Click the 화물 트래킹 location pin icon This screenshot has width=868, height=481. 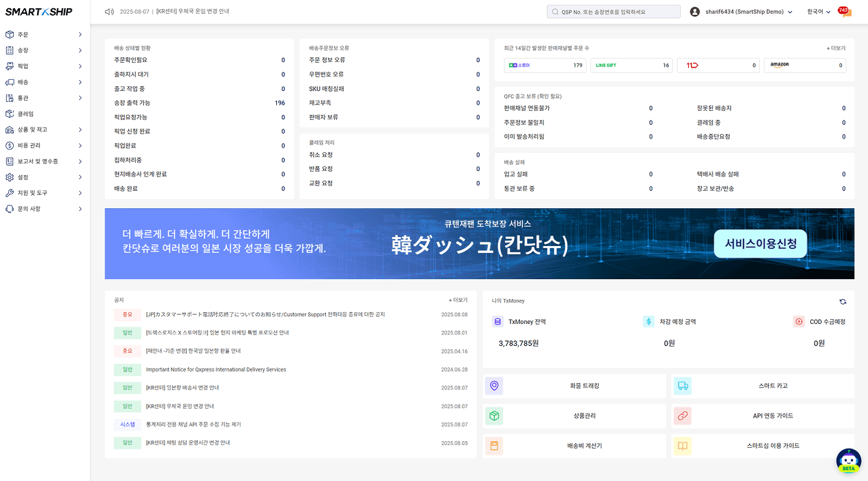coord(494,386)
